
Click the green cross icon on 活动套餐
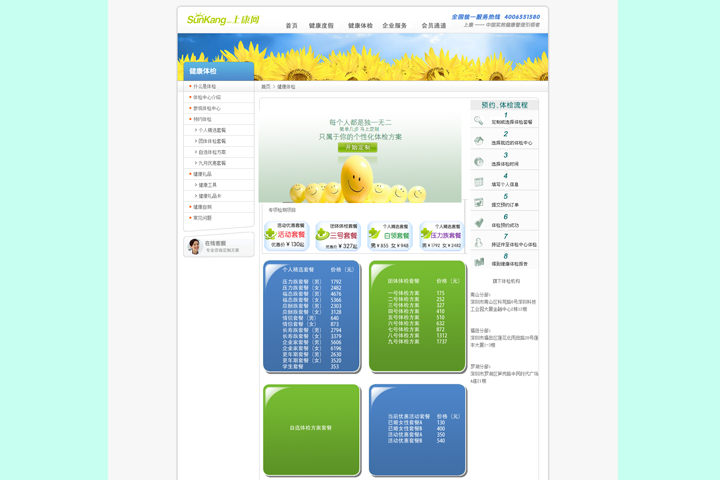pos(270,234)
